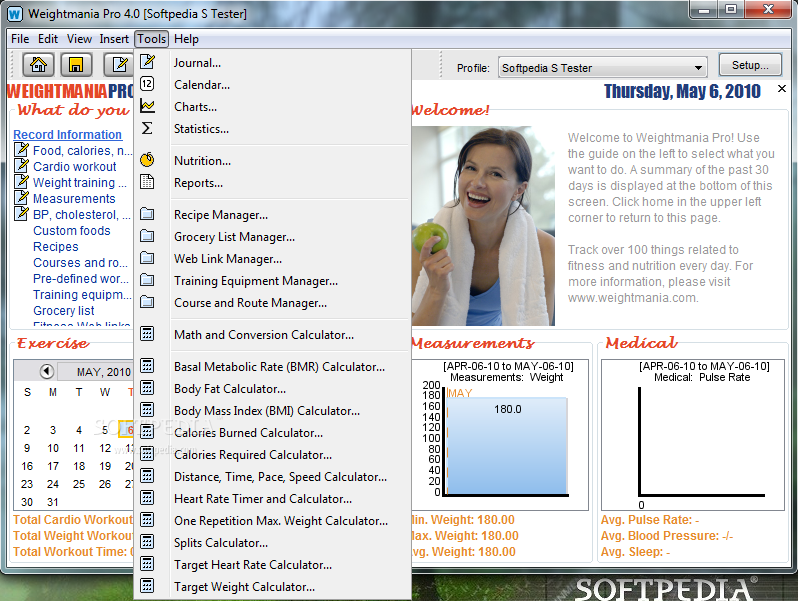Click the Reports document icon
Viewport: 798px width, 601px height.
(147, 182)
